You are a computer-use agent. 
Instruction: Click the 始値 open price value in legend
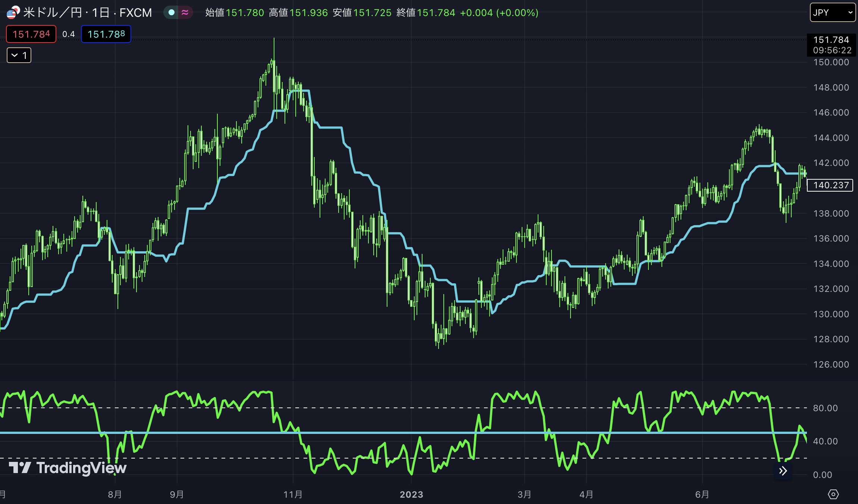pos(245,13)
